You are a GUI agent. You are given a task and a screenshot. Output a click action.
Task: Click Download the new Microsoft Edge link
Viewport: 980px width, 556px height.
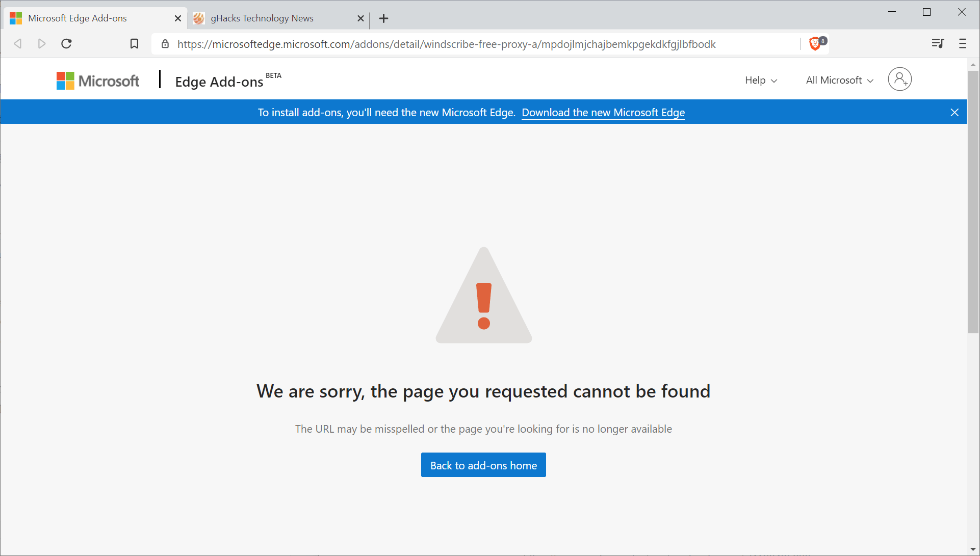pos(603,113)
